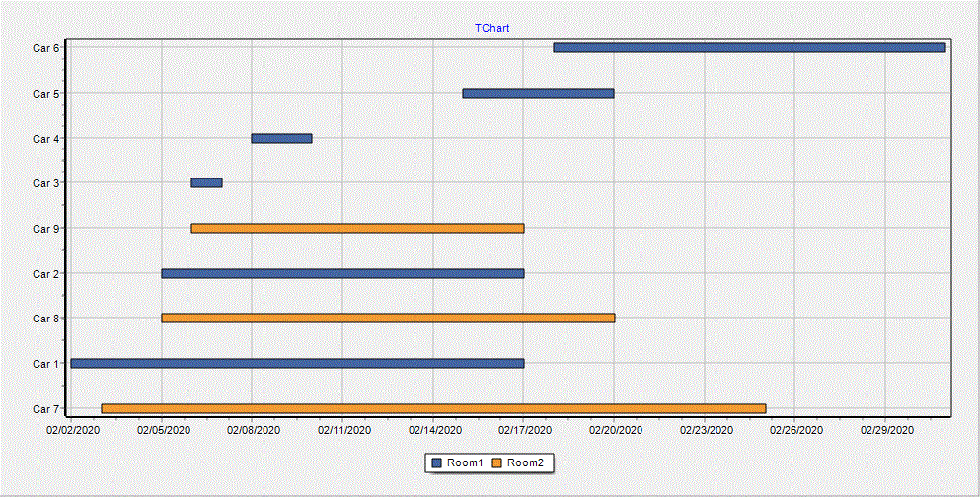This screenshot has height=497, width=980.
Task: Click the Car 4 axis label
Action: (x=46, y=139)
